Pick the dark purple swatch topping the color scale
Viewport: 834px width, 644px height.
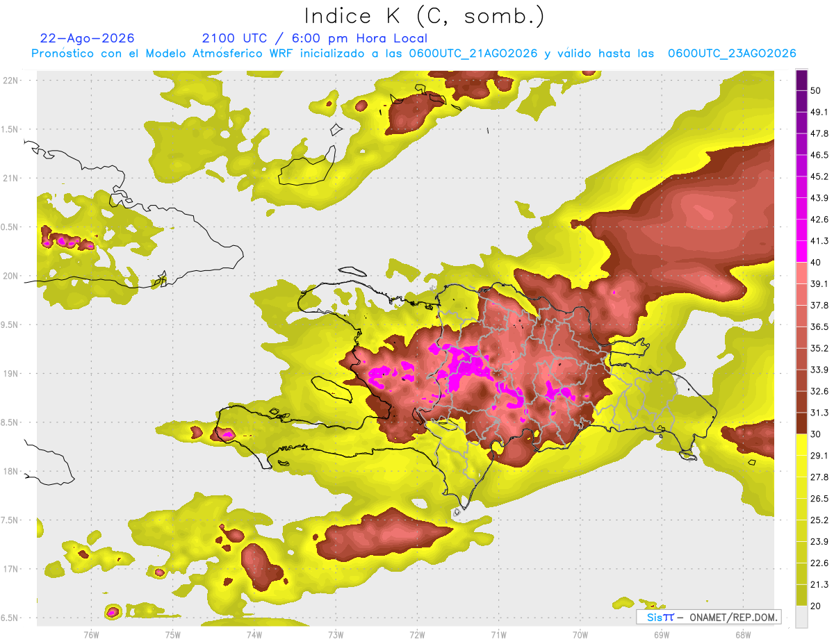point(801,80)
